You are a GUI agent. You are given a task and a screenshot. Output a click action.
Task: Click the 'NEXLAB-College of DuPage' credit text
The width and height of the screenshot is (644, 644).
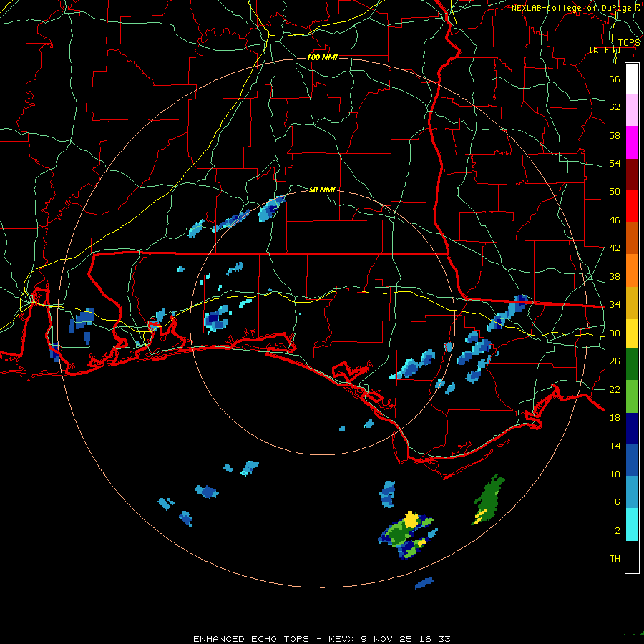pyautogui.click(x=571, y=8)
